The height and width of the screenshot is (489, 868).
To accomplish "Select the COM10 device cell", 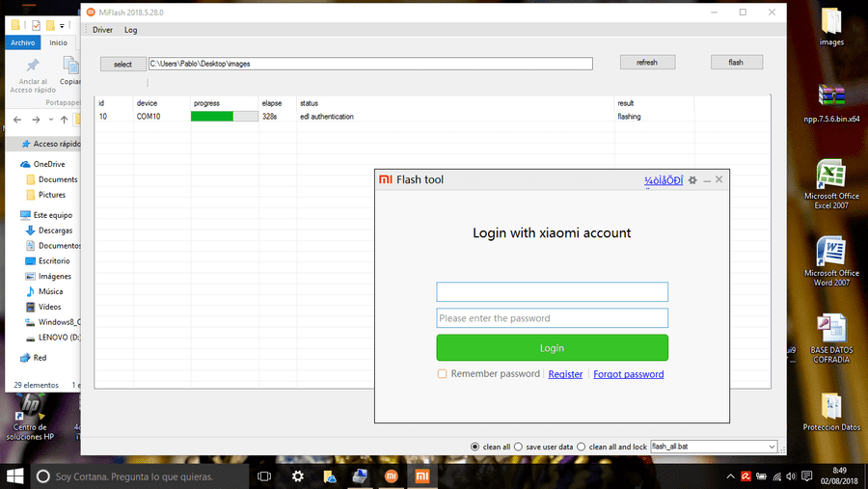I will [149, 117].
